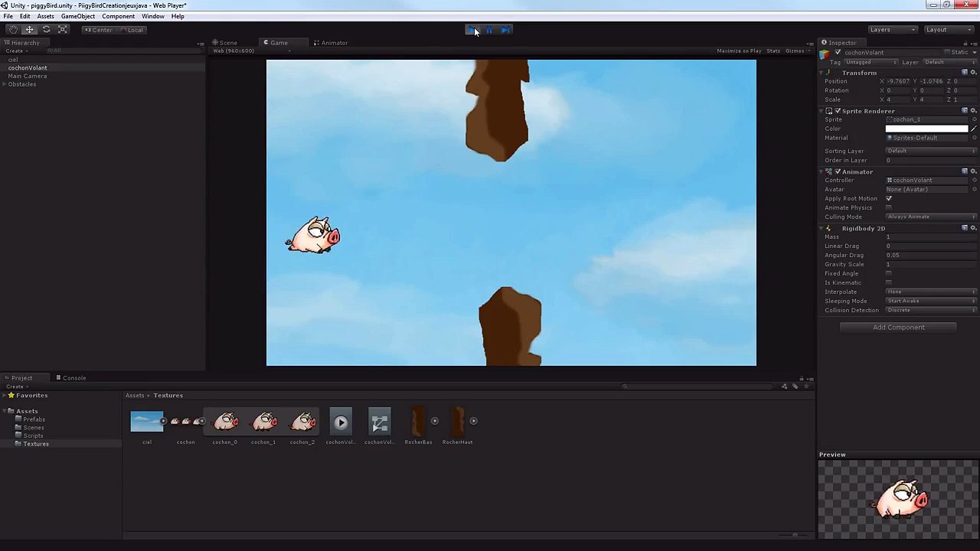Select the cochonVolant animator controller asset
This screenshot has height=551, width=980.
click(379, 422)
